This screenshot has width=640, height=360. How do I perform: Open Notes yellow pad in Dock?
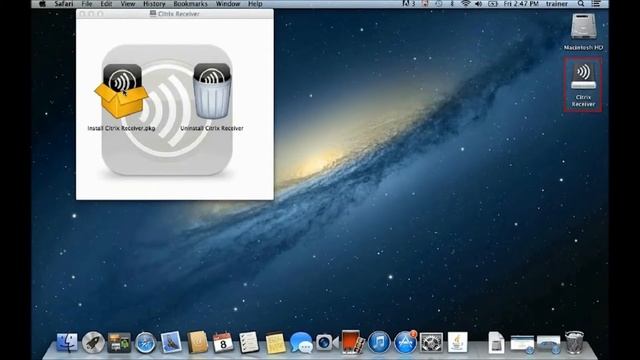click(276, 342)
